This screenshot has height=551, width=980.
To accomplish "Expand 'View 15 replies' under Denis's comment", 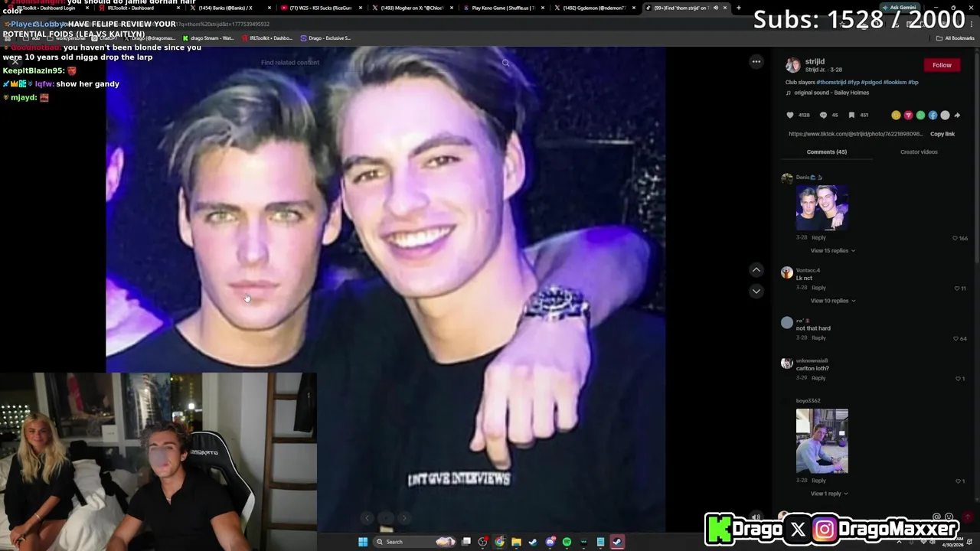I will click(x=832, y=251).
